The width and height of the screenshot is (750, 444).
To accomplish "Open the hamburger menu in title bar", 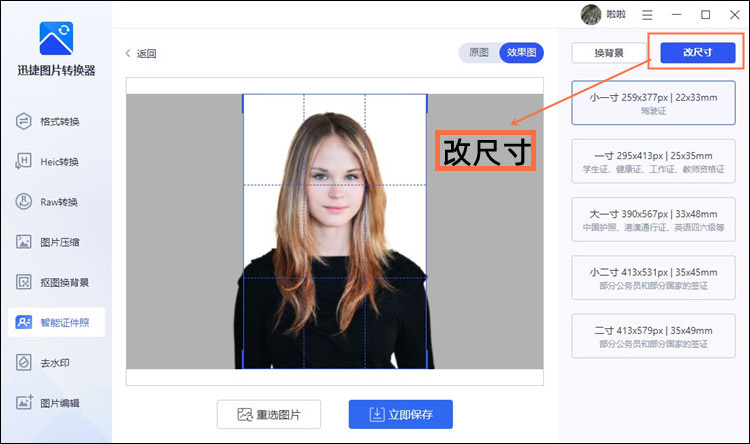I will click(x=648, y=15).
